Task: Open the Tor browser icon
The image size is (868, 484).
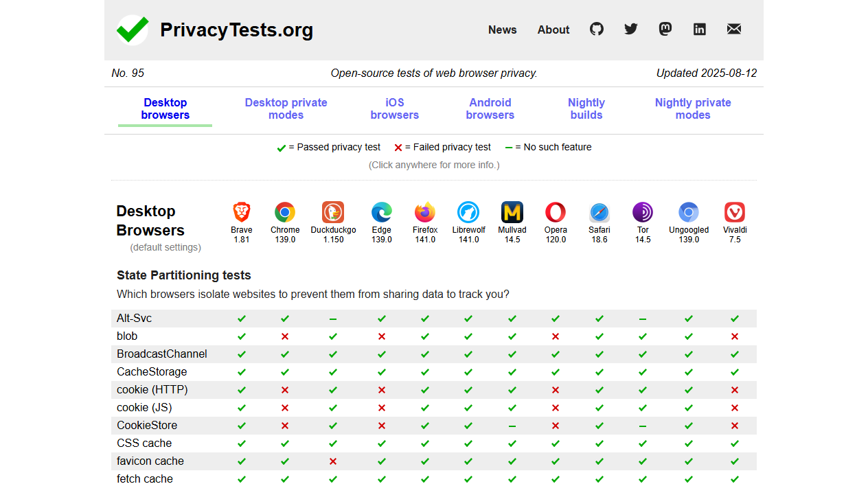Action: coord(642,211)
